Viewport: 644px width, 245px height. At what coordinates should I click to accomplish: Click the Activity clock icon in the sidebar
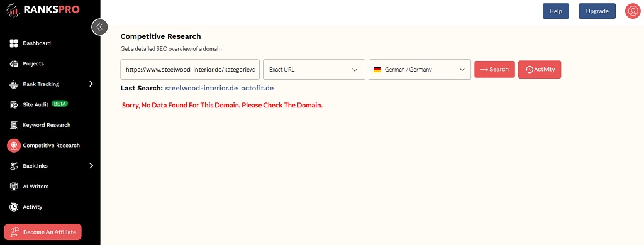coord(14,207)
